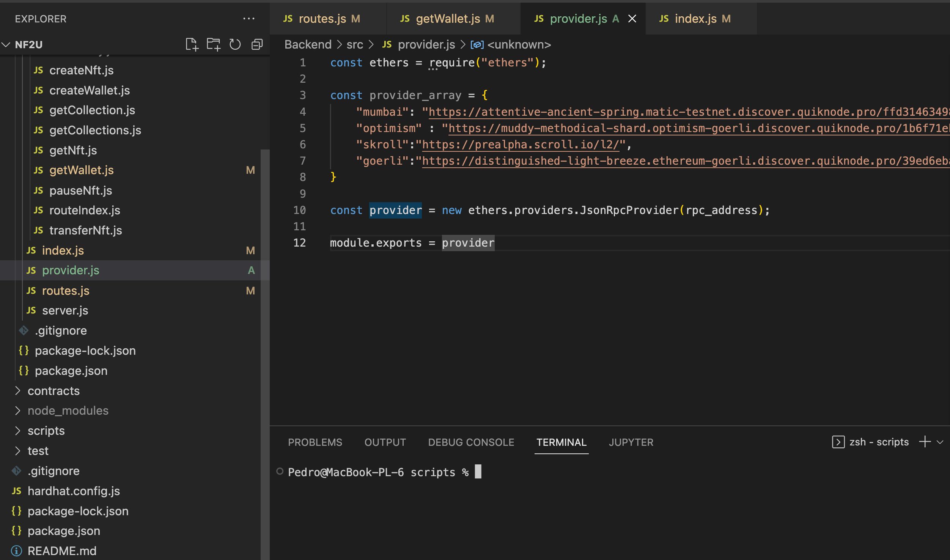Click the provider_array variable on line 3
The height and width of the screenshot is (560, 950).
click(415, 95)
